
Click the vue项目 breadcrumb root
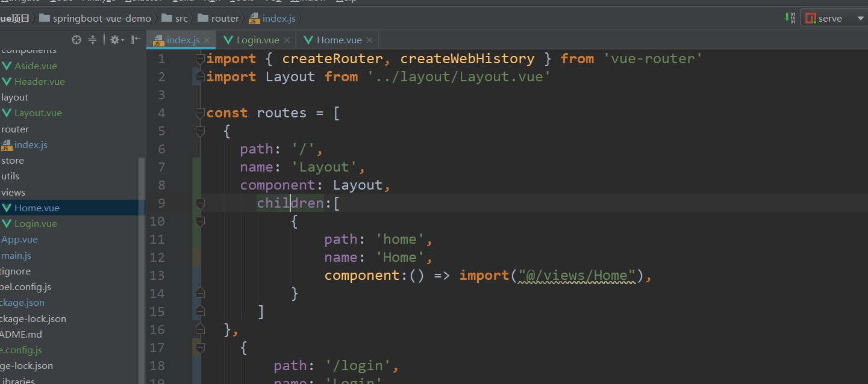click(x=14, y=18)
